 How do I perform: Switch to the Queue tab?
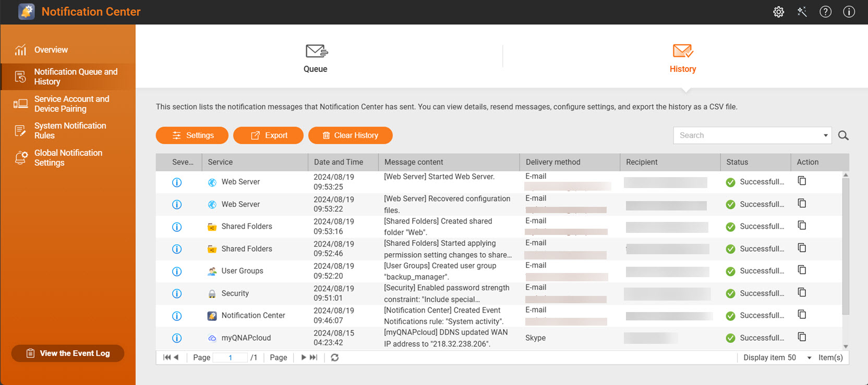point(316,58)
